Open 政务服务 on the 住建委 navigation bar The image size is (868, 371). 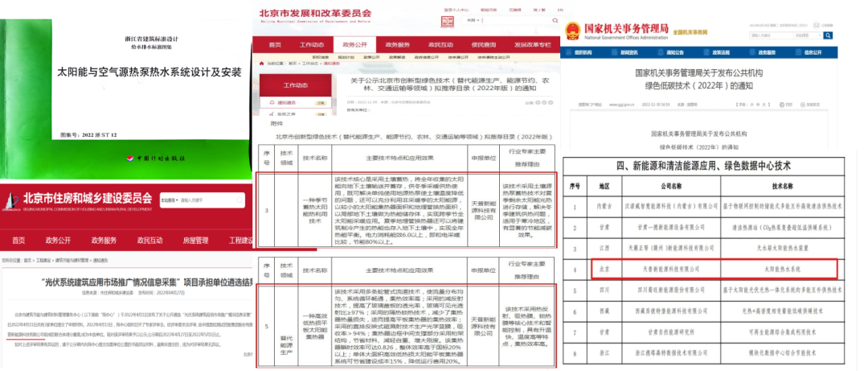coord(104,240)
